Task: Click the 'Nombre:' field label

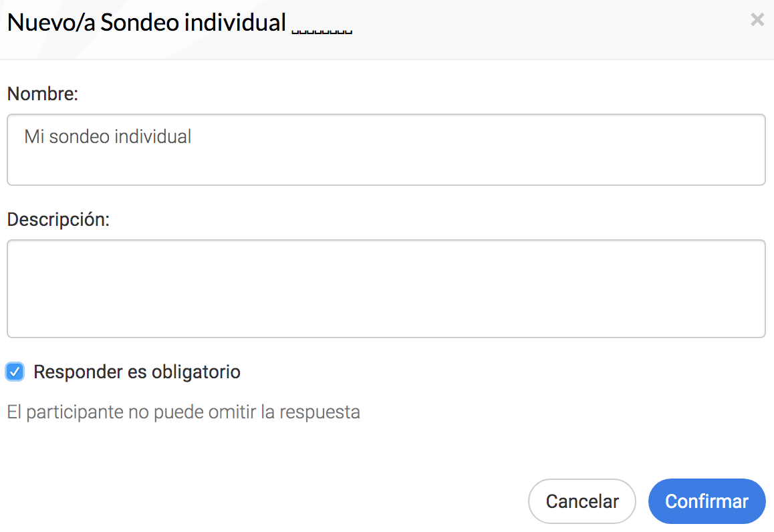Action: pyautogui.click(x=43, y=94)
